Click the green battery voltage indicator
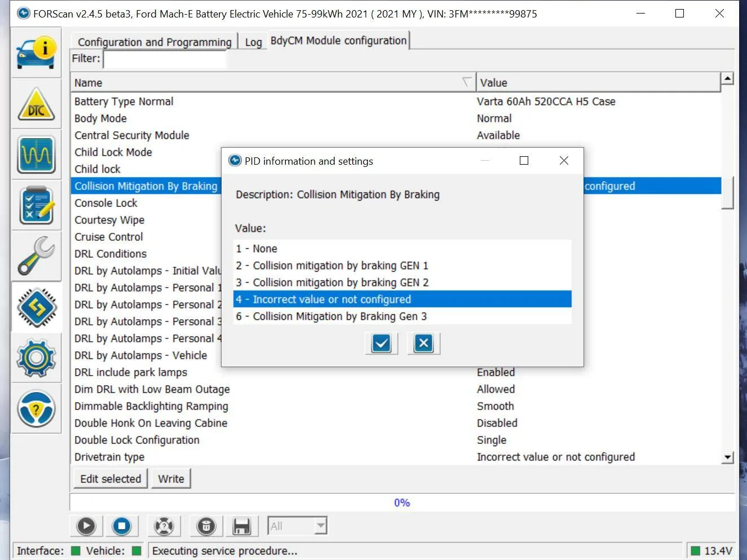Screen dimensions: 747x560 [x=696, y=551]
